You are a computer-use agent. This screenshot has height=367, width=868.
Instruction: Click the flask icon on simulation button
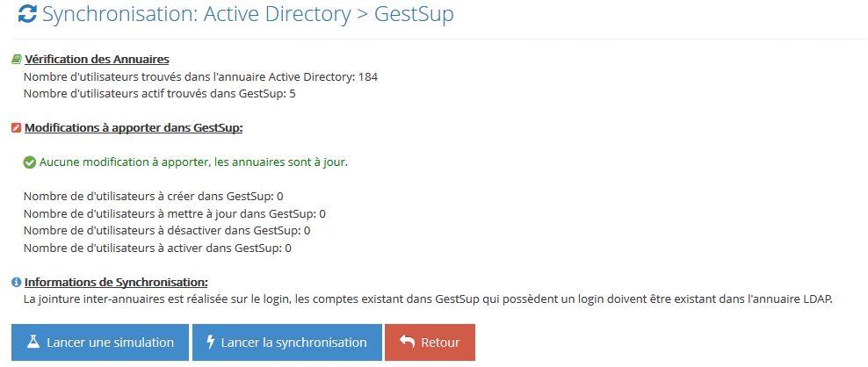[x=33, y=342]
